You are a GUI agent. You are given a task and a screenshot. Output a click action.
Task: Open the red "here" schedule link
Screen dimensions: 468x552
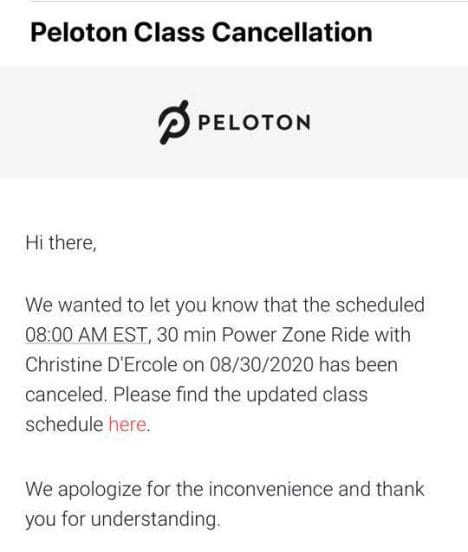(127, 424)
